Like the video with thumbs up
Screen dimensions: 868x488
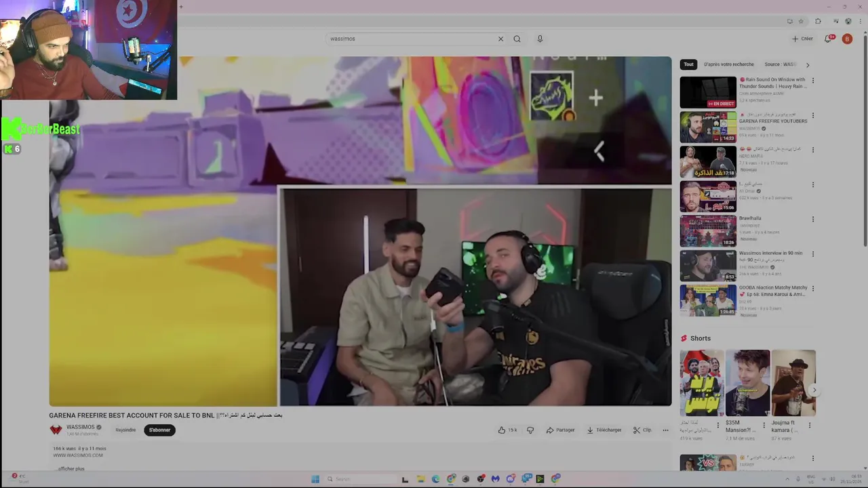(507, 430)
